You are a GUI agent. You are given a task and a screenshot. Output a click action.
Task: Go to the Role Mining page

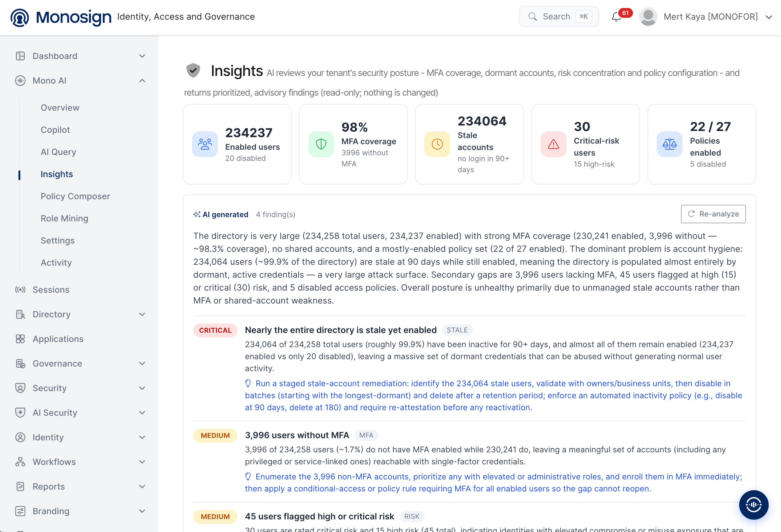pyautogui.click(x=65, y=218)
